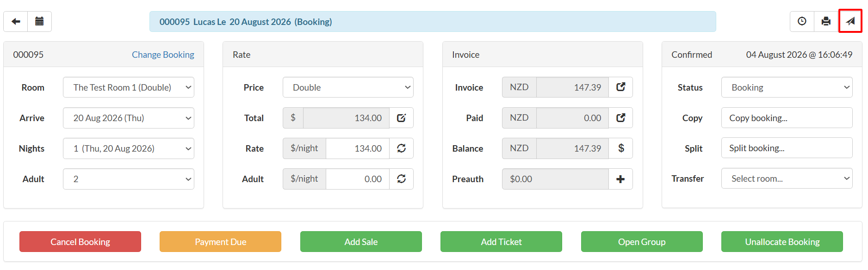This screenshot has height=270, width=868.
Task: Send booking via paper plane icon
Action: (x=850, y=21)
